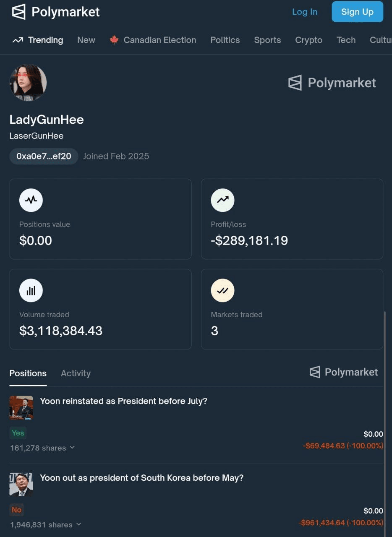Switch to the Activity tab
Screen dimensions: 392x537
pyautogui.click(x=76, y=373)
